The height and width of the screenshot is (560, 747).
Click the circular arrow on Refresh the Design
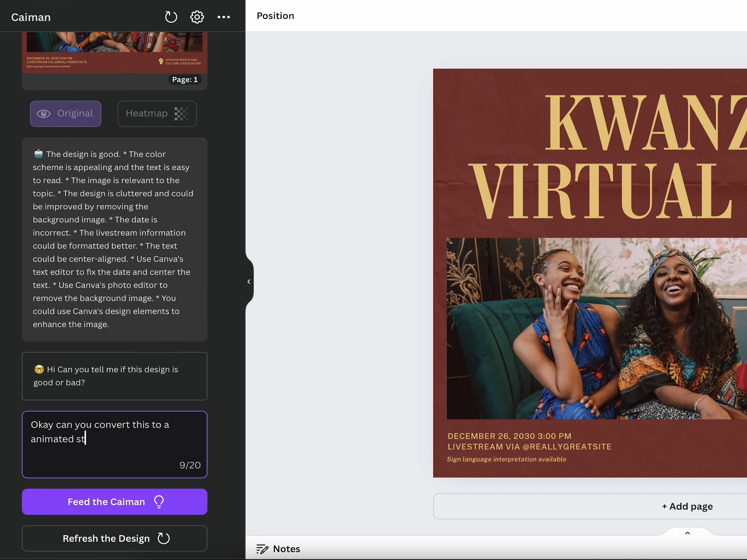[x=164, y=538]
